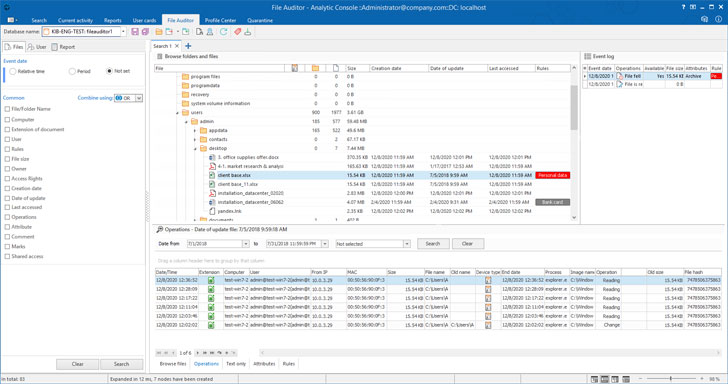Click the file search icon in toolbar

click(x=199, y=32)
